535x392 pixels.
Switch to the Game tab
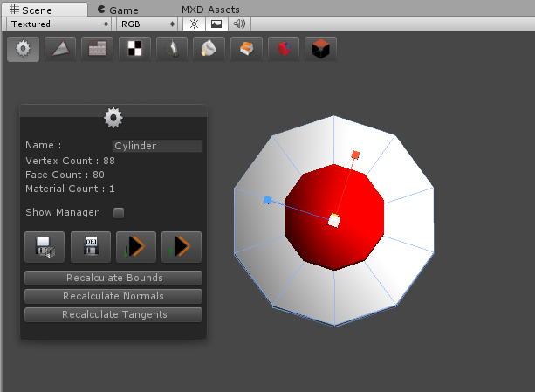click(118, 10)
